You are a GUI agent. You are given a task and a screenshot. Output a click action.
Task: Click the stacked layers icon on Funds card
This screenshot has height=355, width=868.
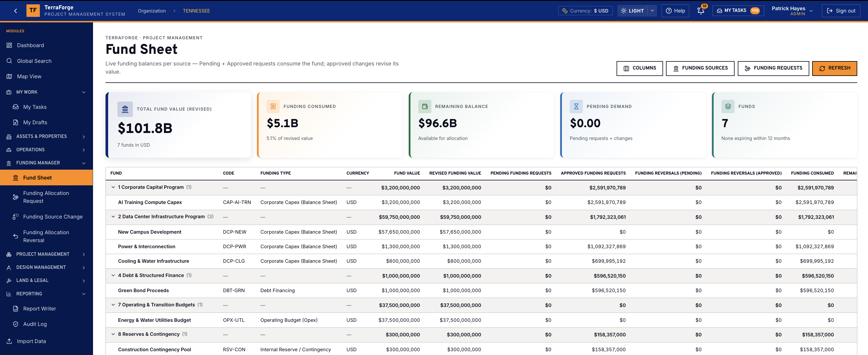(728, 106)
